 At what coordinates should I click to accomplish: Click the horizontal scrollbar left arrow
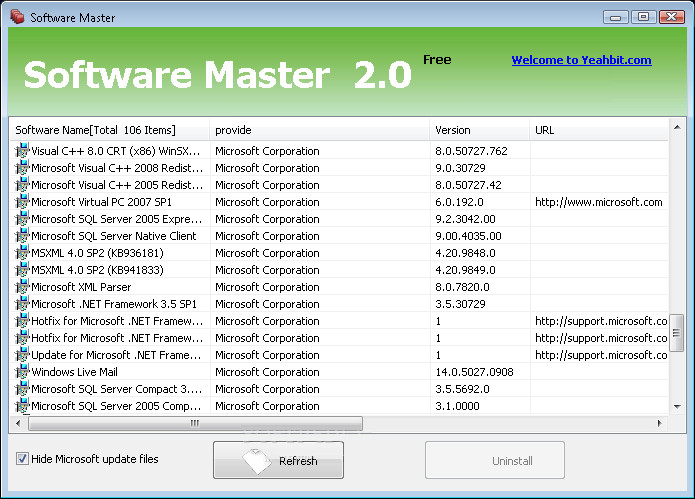click(x=18, y=423)
